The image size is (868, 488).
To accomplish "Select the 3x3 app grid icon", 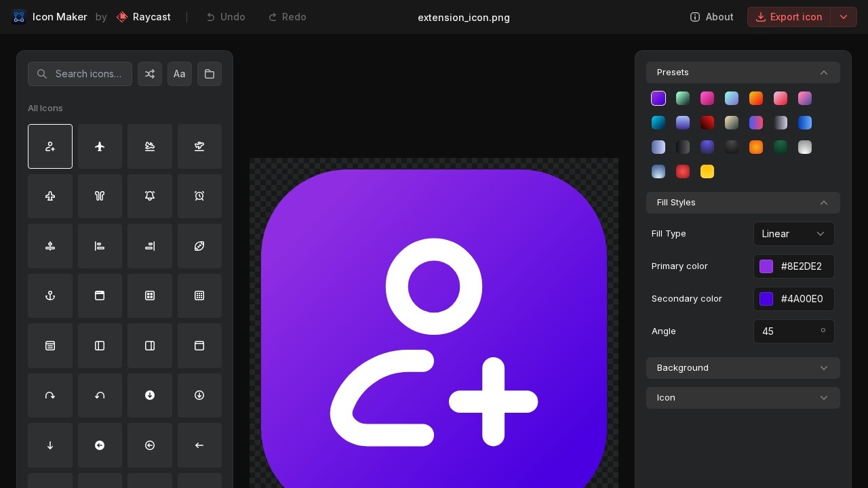I will (x=199, y=296).
